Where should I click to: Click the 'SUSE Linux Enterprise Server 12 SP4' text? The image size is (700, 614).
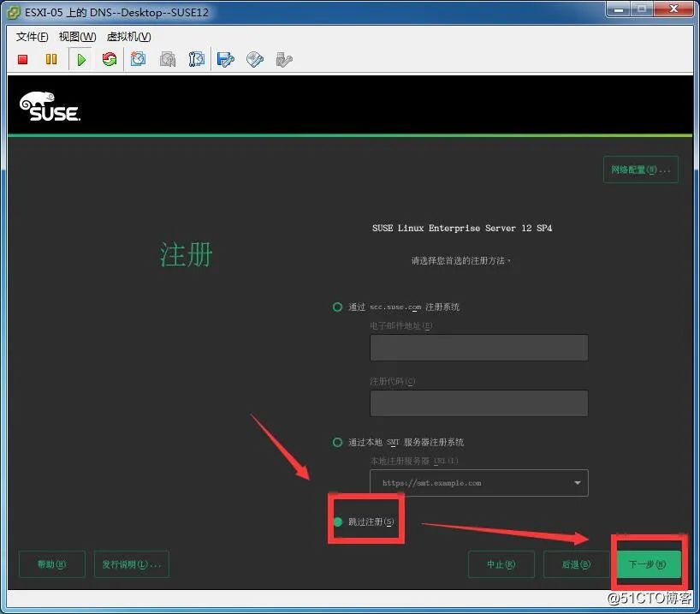click(462, 228)
